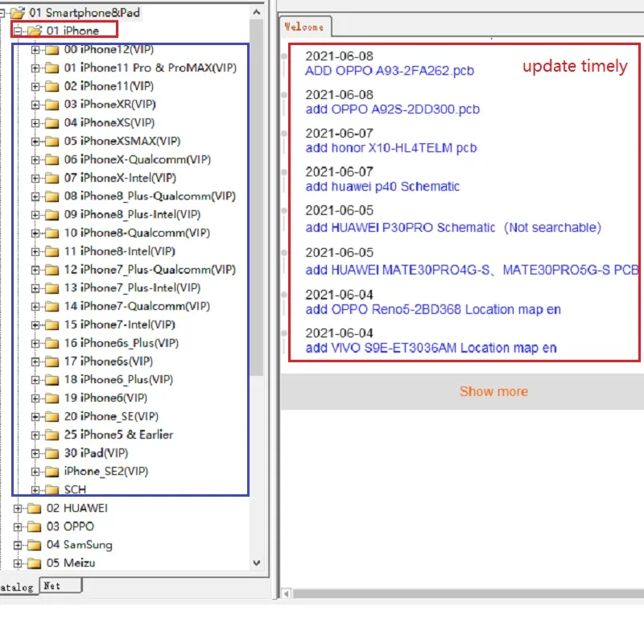This screenshot has height=644, width=644.
Task: Expand 08 iPhone8_Plus-Qualcomm(VIP) node
Action: [x=35, y=196]
